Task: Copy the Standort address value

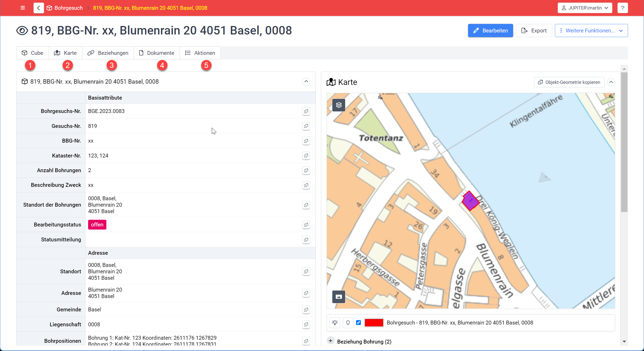Action: pyautogui.click(x=306, y=271)
